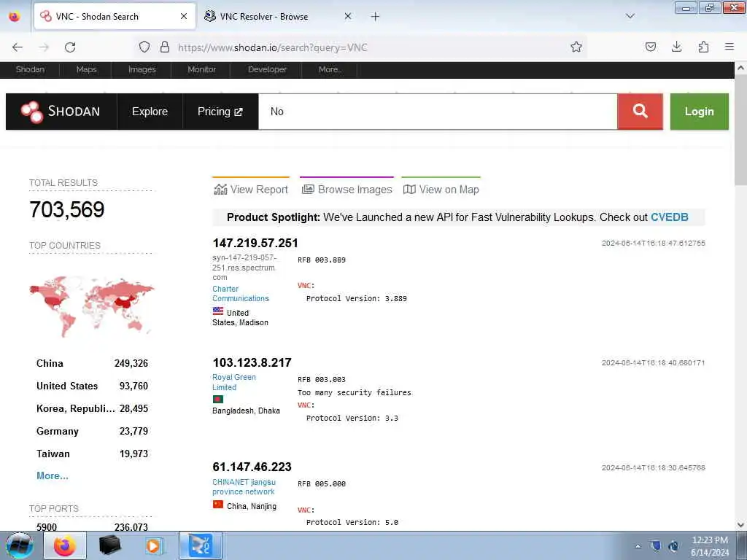
Task: Click the Explore button
Action: point(150,112)
